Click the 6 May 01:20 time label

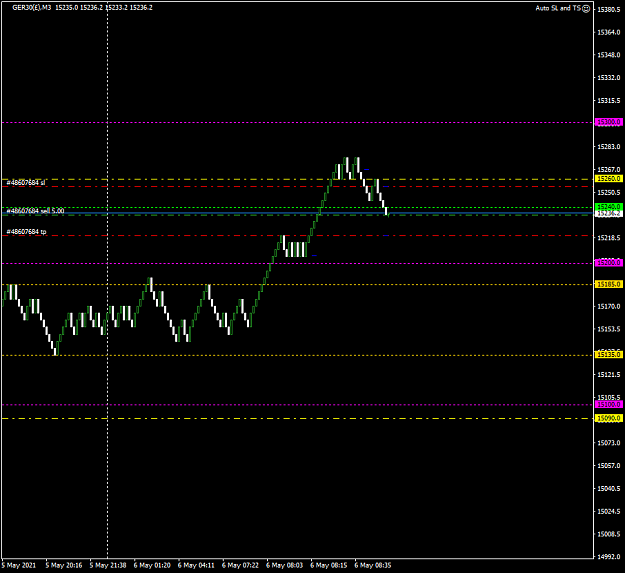(x=152, y=565)
